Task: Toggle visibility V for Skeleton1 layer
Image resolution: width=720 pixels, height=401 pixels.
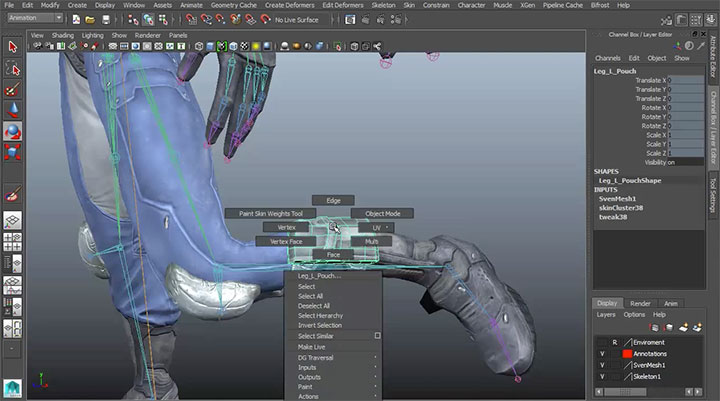Action: click(602, 377)
